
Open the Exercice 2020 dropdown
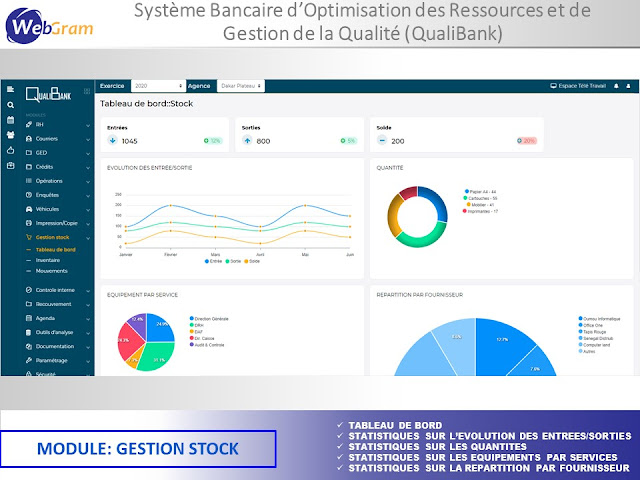(x=158, y=86)
